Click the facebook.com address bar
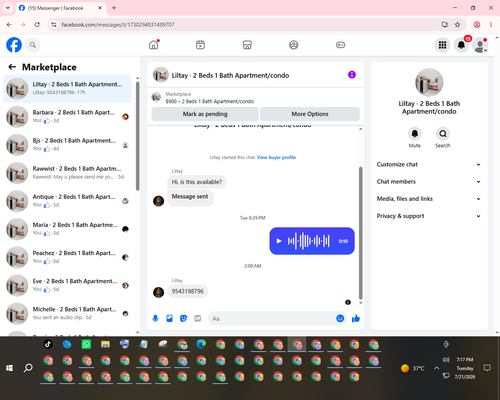This screenshot has height=400, width=500. click(x=247, y=25)
